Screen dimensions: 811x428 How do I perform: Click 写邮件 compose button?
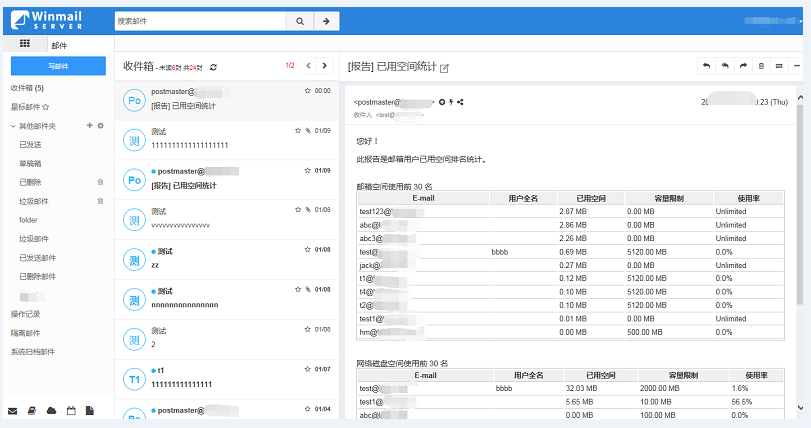tap(58, 66)
